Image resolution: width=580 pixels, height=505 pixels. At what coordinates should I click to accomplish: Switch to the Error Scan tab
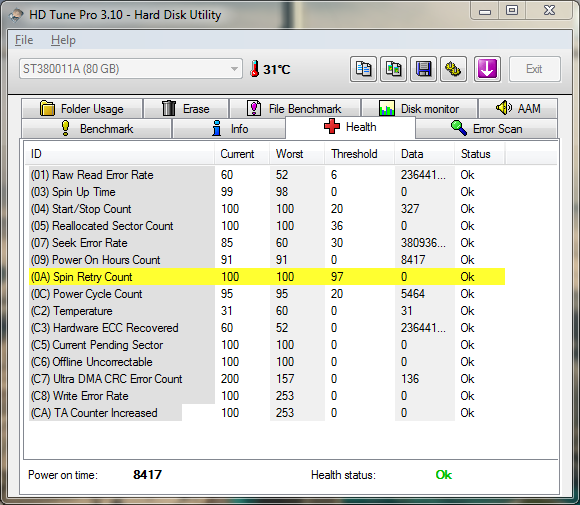tap(487, 129)
